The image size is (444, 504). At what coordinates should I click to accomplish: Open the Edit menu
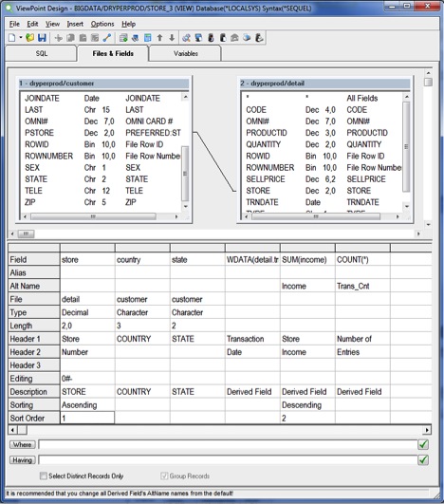pos(32,24)
